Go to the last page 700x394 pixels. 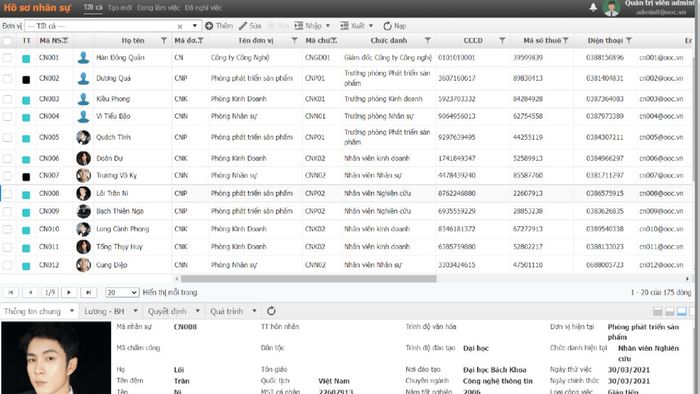click(x=88, y=292)
